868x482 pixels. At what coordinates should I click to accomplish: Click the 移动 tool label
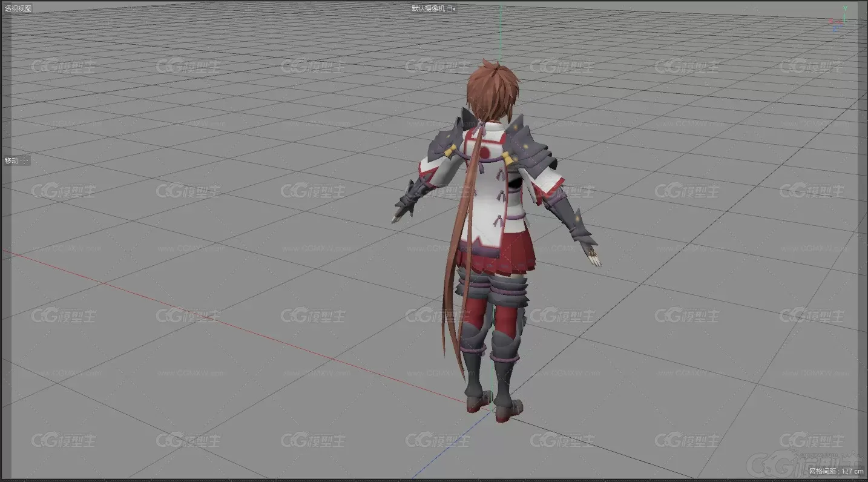(x=12, y=160)
